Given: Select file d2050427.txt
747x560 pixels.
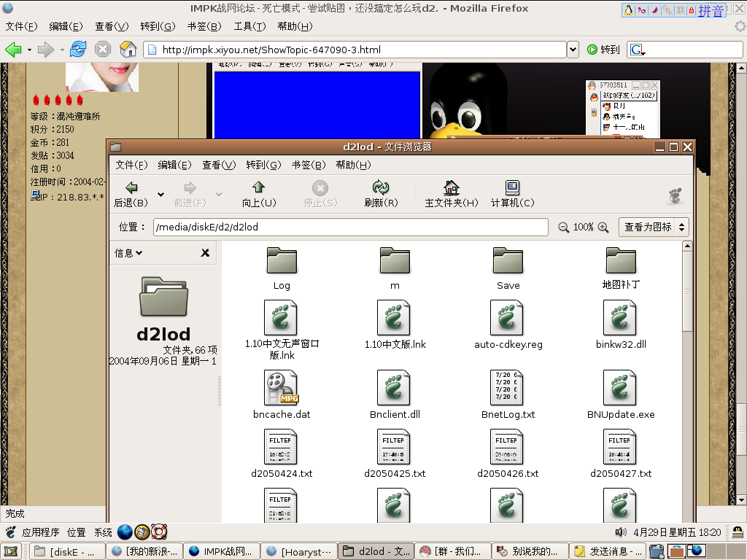Looking at the screenshot, I should click(x=621, y=454).
